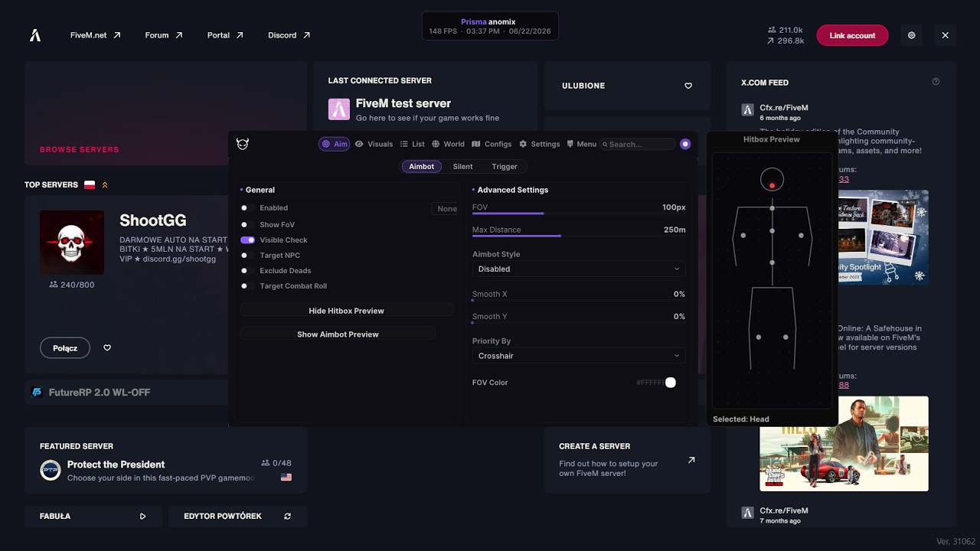Screen dimensions: 980x551
Task: Open the GTA Online image in the X.com feed
Action: coord(844,444)
